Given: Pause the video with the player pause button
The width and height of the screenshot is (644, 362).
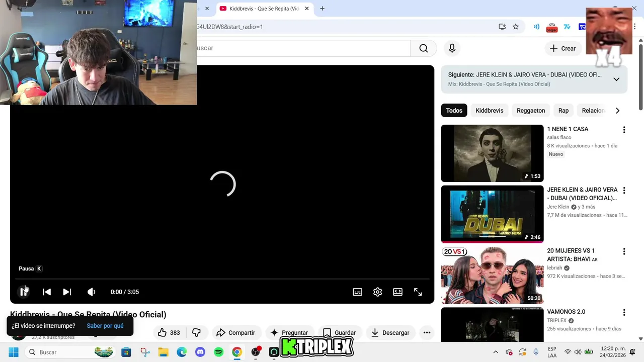Looking at the screenshot, I should 24,292.
